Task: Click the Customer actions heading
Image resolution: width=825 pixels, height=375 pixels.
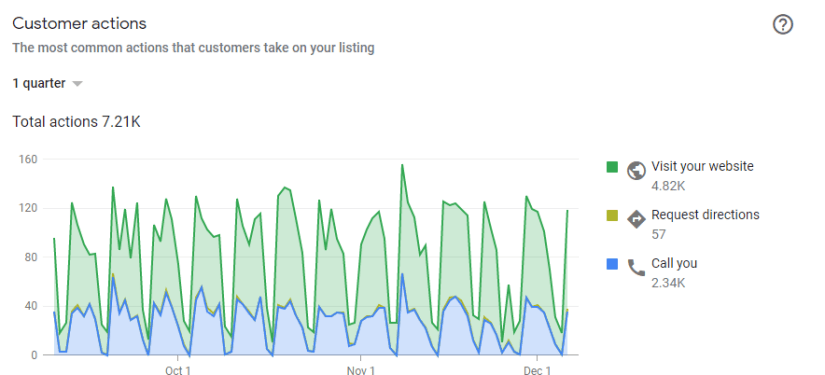Action: (x=79, y=24)
